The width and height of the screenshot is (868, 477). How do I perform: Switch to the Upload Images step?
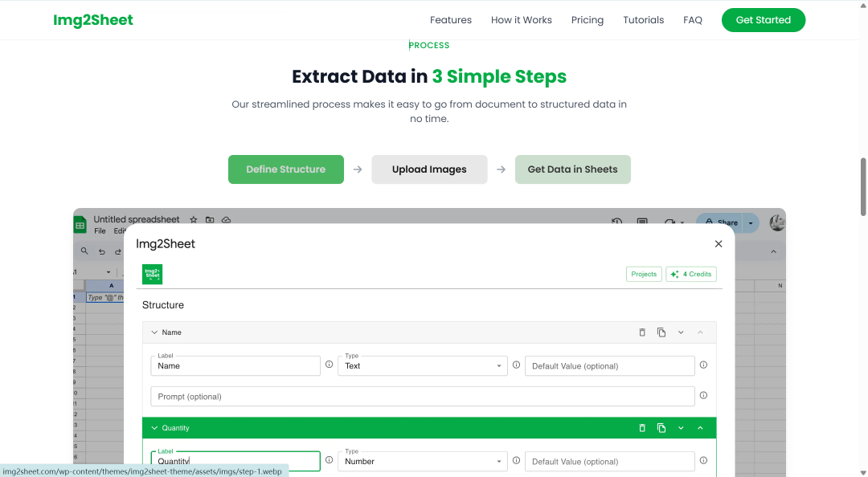point(429,169)
